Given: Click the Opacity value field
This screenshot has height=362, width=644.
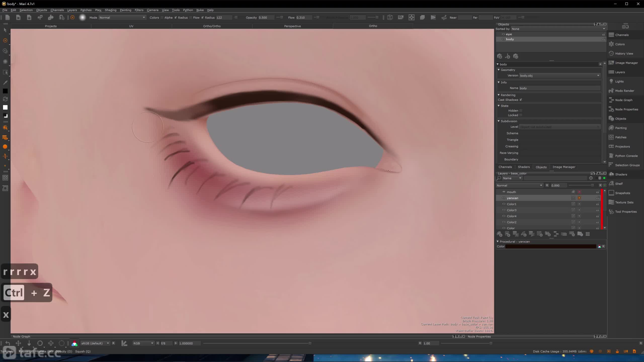Looking at the screenshot, I should click(x=267, y=18).
